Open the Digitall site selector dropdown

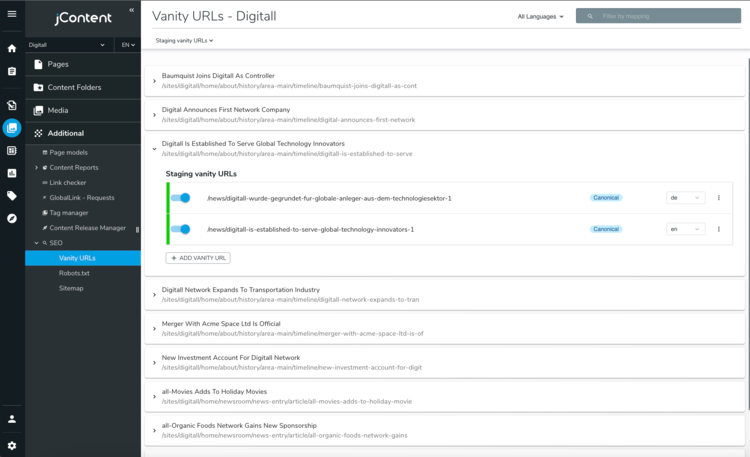tap(66, 45)
